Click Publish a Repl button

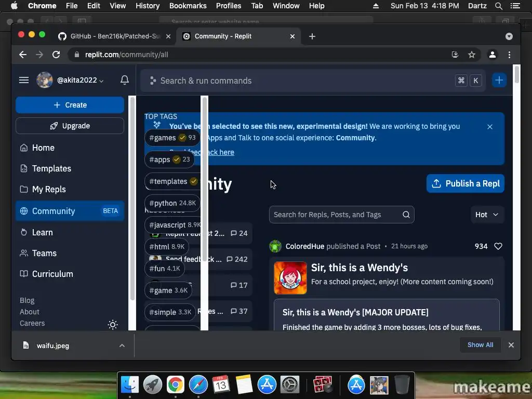465,183
